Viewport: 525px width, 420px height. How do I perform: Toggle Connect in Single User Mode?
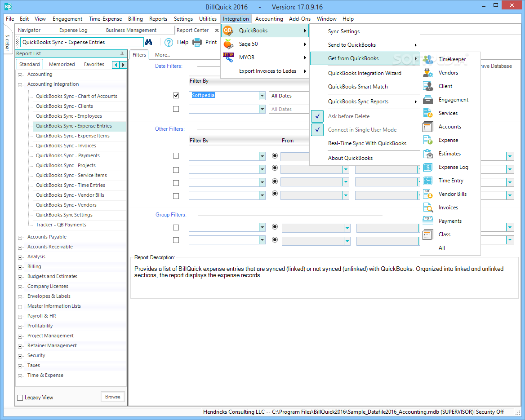317,129
